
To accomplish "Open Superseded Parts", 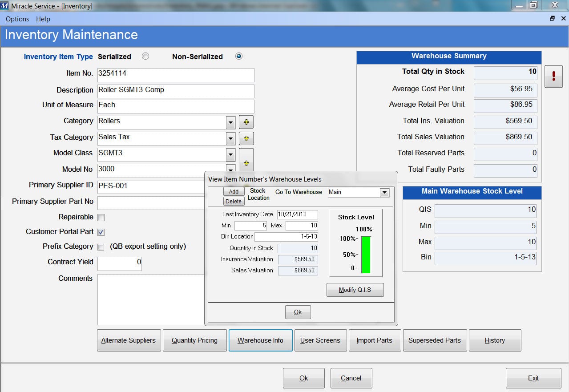I will (435, 340).
